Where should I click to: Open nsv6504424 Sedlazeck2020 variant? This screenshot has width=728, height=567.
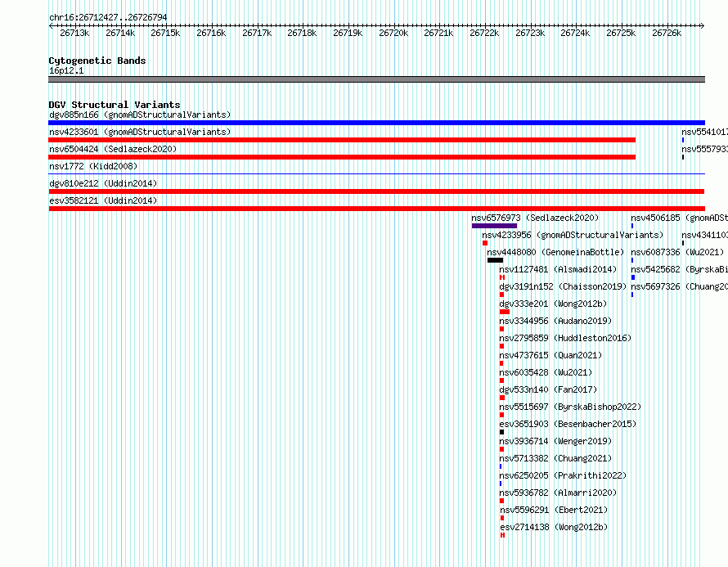[x=113, y=149]
